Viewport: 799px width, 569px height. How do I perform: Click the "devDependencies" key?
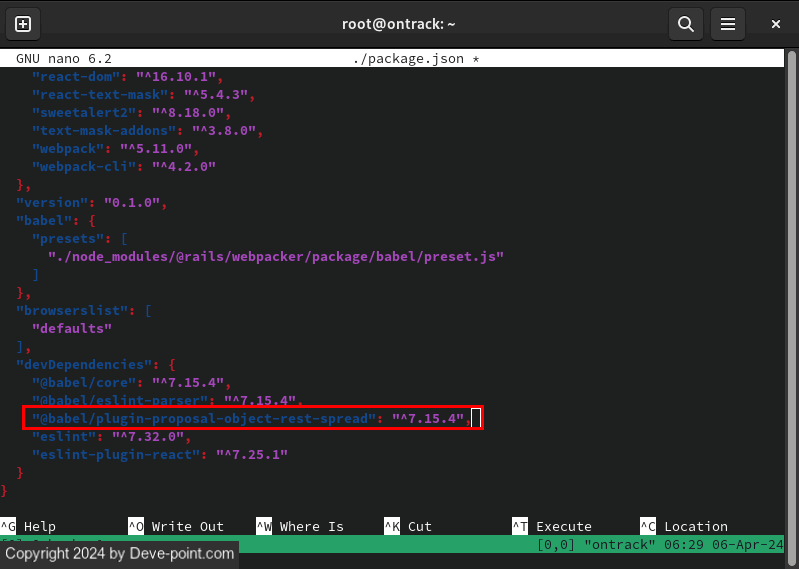84,364
